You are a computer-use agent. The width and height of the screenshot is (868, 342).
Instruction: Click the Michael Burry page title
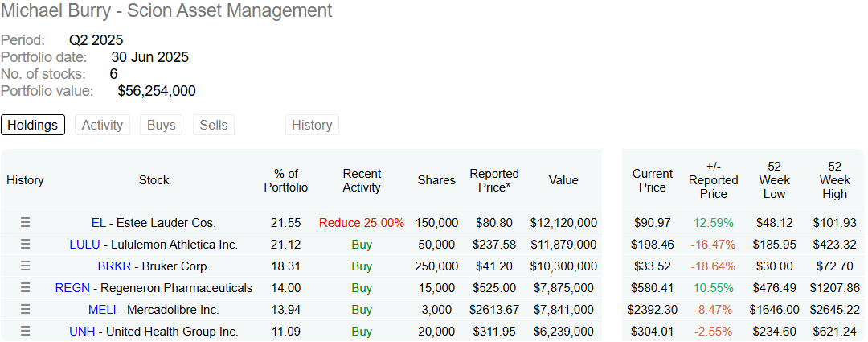coord(166,10)
